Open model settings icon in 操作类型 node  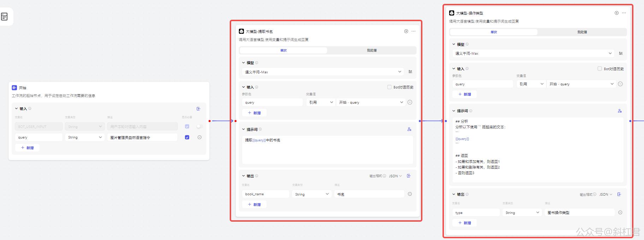pyautogui.click(x=621, y=53)
